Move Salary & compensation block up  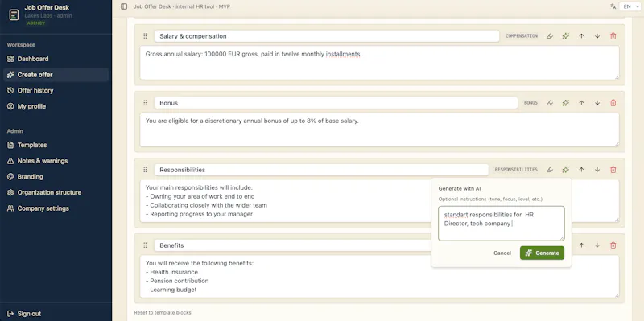[x=581, y=36]
